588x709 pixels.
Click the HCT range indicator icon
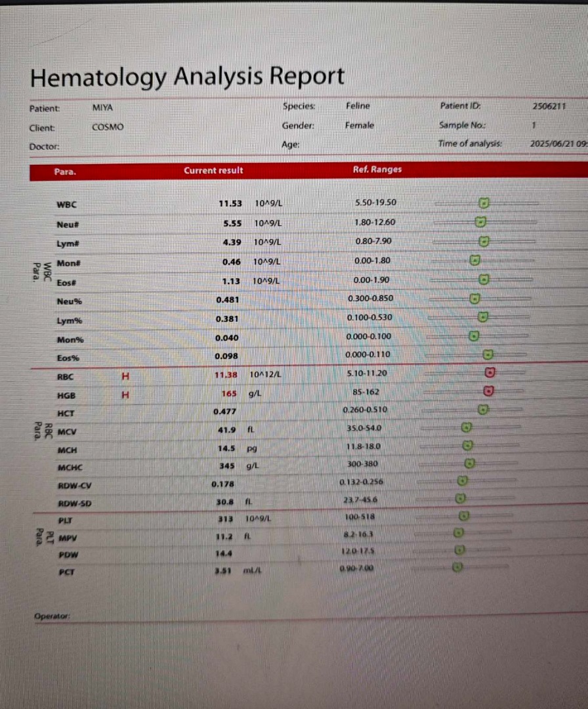[483, 409]
